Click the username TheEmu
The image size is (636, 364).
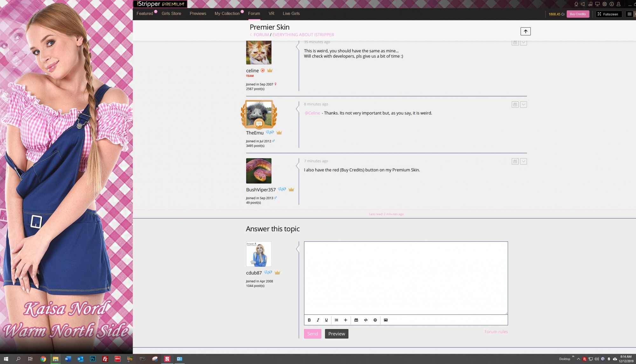[x=255, y=133]
